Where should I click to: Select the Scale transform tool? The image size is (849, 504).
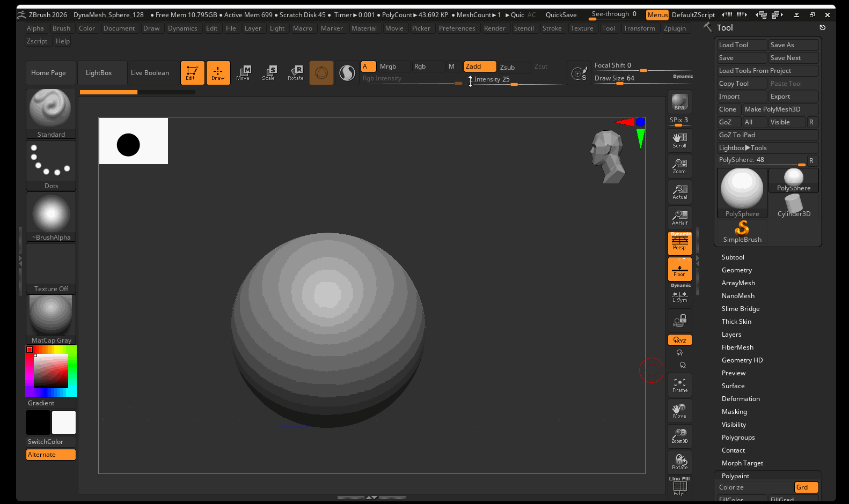coord(268,73)
